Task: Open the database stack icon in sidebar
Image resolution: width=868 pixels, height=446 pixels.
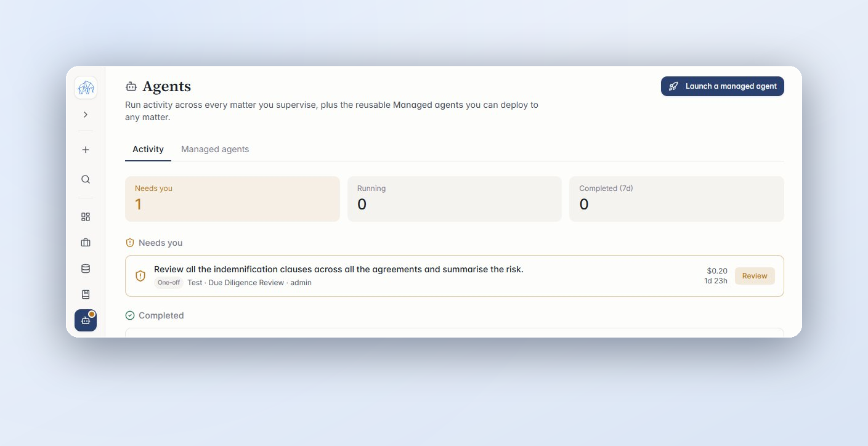Action: [x=86, y=269]
